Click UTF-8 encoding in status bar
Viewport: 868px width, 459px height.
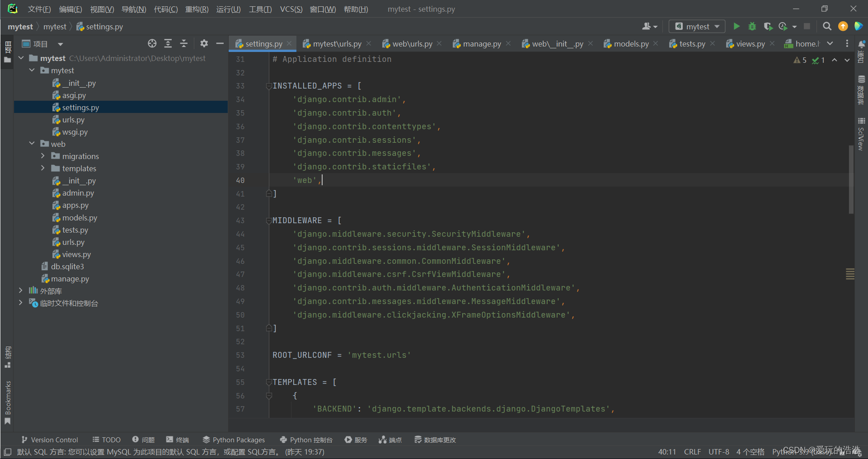(x=718, y=452)
